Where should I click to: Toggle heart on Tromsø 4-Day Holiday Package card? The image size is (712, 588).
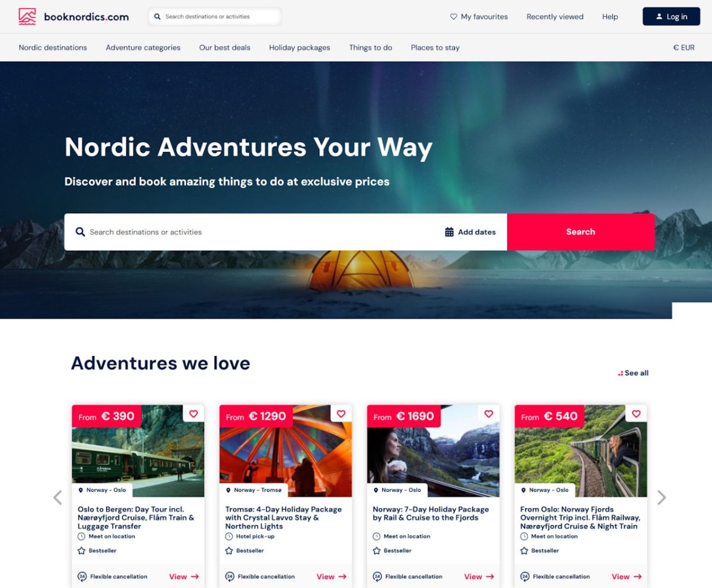coord(341,414)
